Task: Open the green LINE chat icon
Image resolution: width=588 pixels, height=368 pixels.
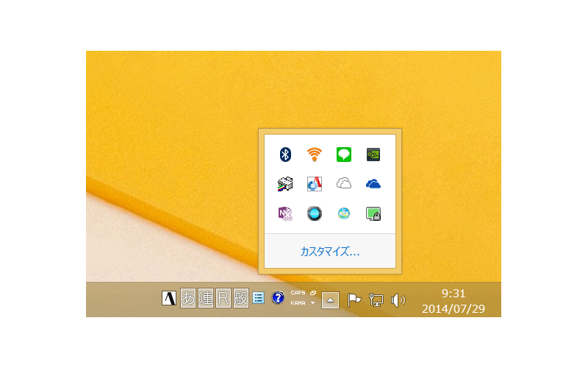Action: [344, 154]
